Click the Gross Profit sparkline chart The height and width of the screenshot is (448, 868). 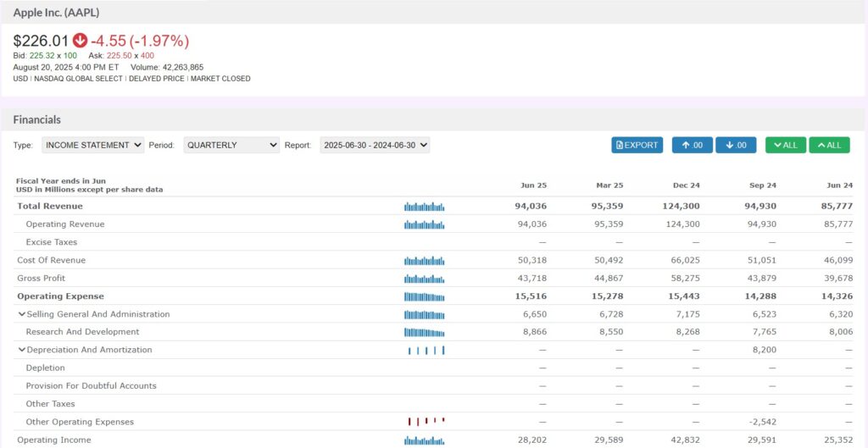point(424,279)
